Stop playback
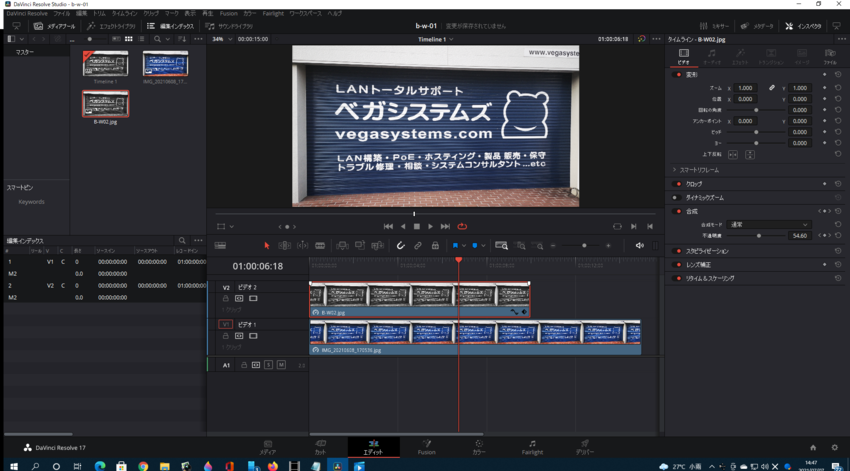 coord(417,227)
